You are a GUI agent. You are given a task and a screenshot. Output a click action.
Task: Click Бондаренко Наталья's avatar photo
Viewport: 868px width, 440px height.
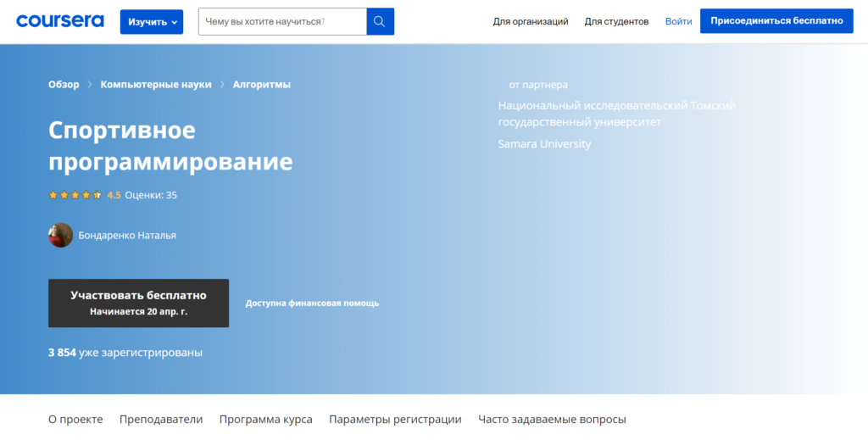coord(60,235)
